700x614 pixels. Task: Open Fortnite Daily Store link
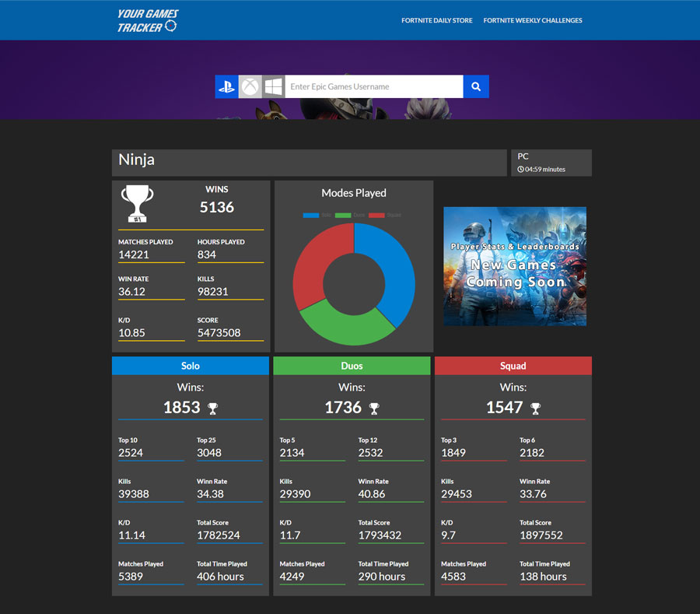pyautogui.click(x=436, y=20)
